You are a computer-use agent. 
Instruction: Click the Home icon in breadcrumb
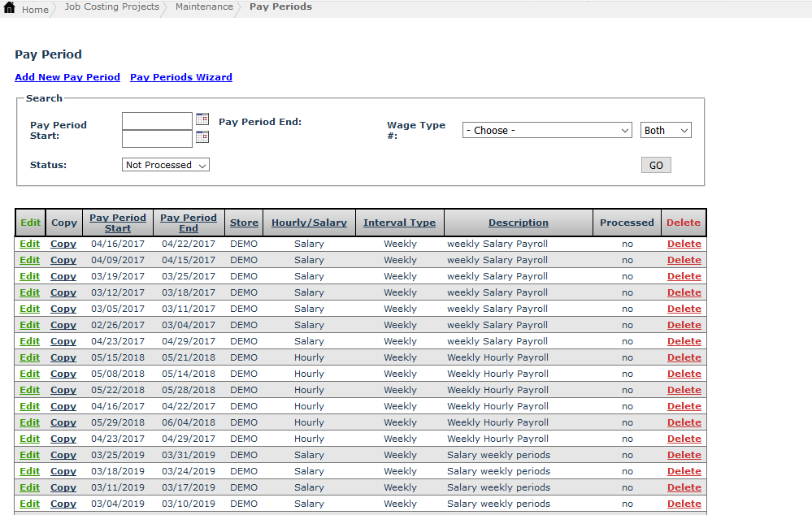coord(10,8)
